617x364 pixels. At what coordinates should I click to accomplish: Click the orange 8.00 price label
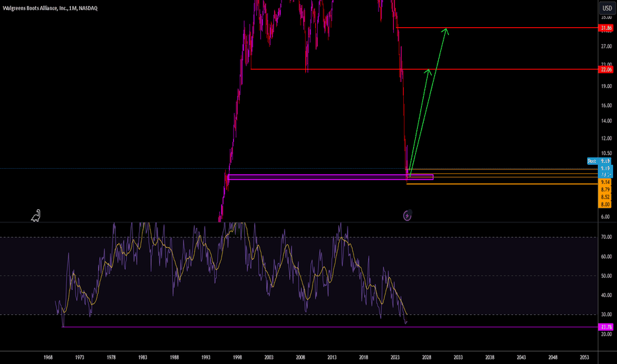[605, 205]
